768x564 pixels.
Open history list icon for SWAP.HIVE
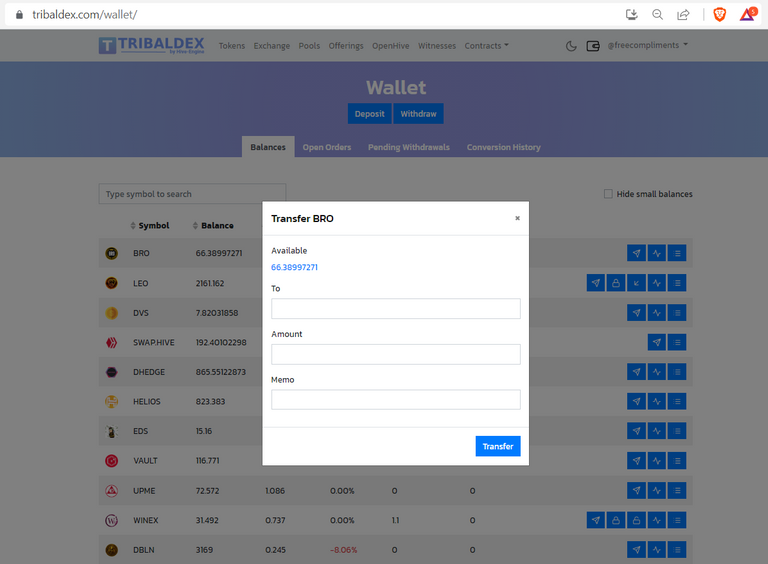tap(677, 342)
